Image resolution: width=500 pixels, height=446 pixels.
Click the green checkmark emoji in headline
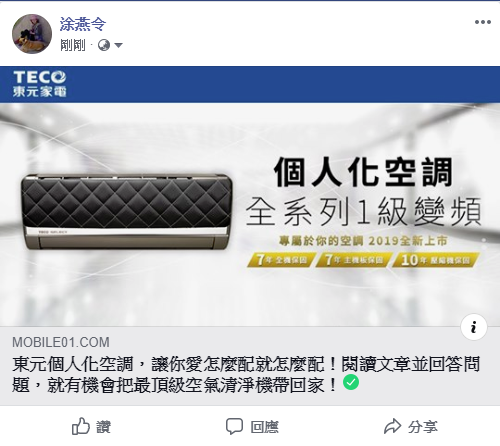click(x=351, y=382)
